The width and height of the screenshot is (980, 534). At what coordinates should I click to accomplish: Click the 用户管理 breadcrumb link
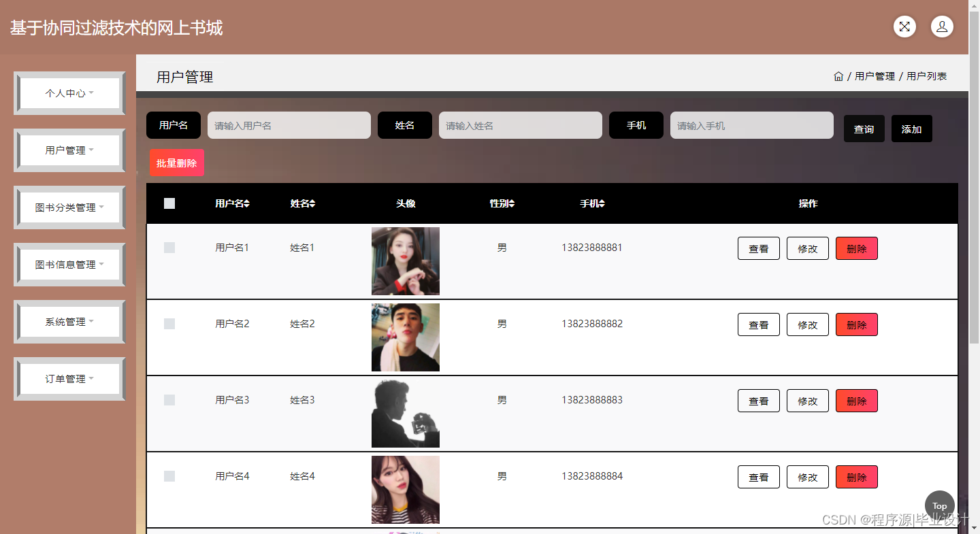click(875, 76)
